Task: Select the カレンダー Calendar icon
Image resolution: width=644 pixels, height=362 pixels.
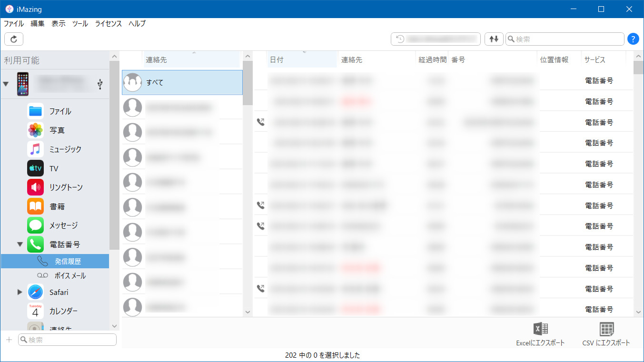Action: coord(36,311)
